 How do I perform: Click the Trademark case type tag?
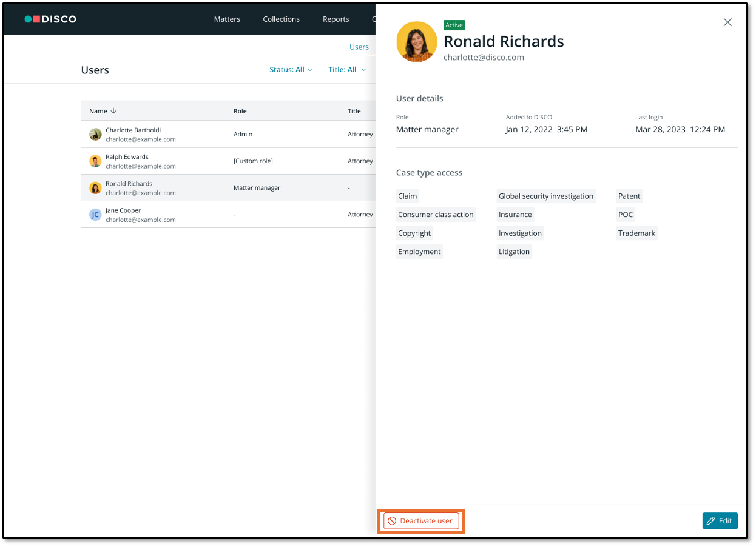tap(636, 233)
